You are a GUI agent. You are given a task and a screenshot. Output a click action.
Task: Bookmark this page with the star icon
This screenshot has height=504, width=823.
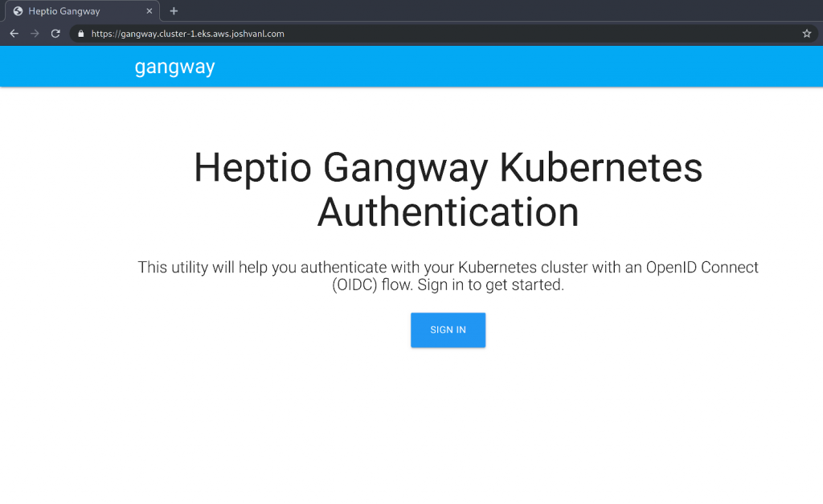tap(807, 34)
